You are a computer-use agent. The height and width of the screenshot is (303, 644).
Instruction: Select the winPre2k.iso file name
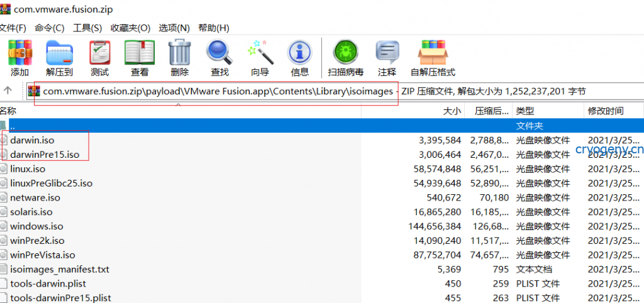click(37, 241)
